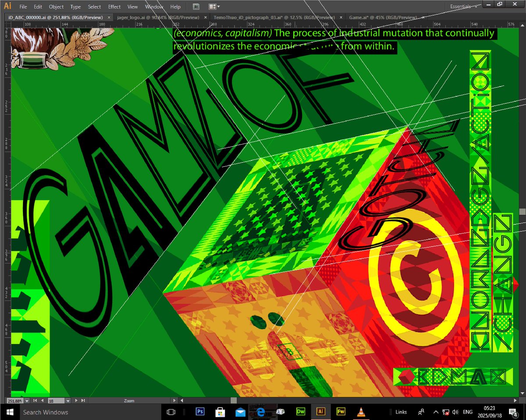
Task: Open the Select menu
Action: pos(94,7)
